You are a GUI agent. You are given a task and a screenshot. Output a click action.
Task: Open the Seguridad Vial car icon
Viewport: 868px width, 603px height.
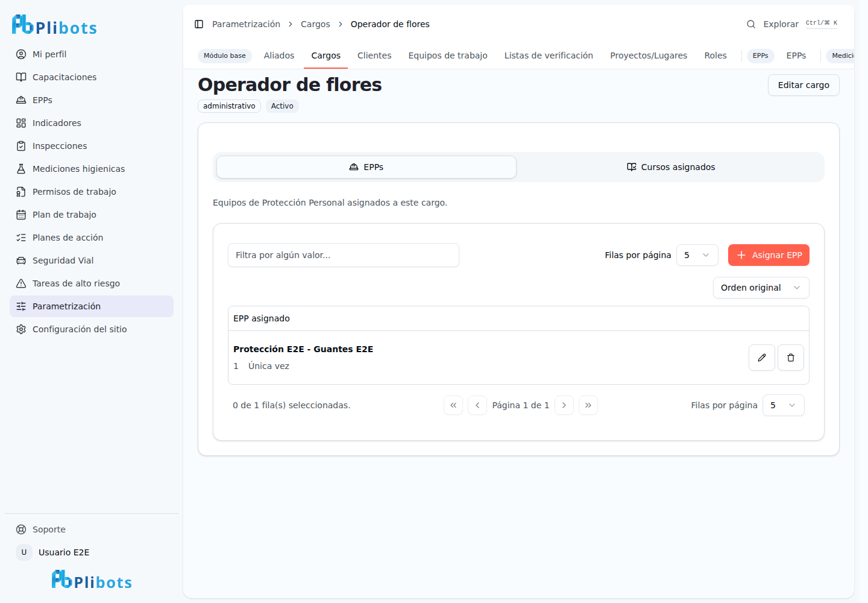click(x=21, y=260)
